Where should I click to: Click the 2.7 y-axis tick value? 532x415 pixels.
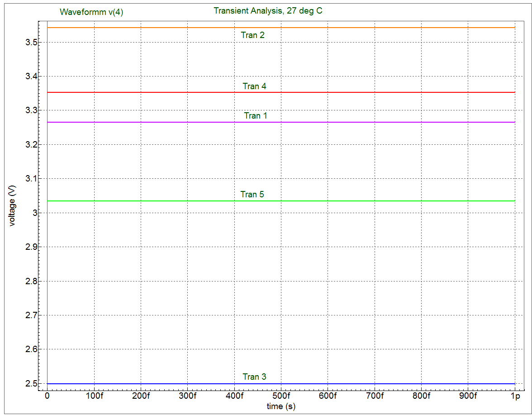31,315
